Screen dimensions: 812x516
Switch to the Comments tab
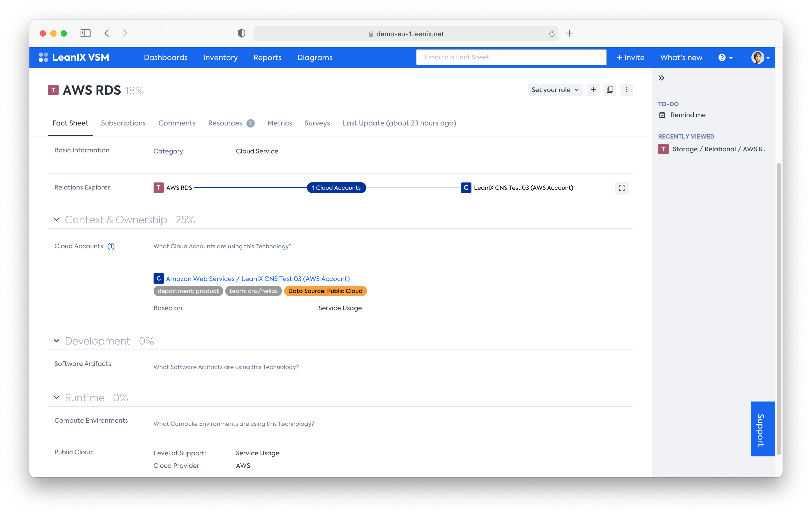tap(177, 123)
